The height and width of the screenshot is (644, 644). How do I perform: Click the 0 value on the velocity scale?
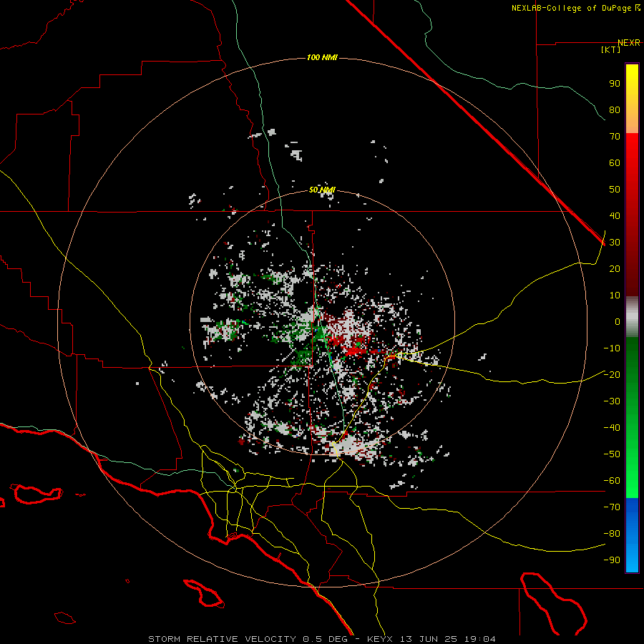pyautogui.click(x=618, y=322)
